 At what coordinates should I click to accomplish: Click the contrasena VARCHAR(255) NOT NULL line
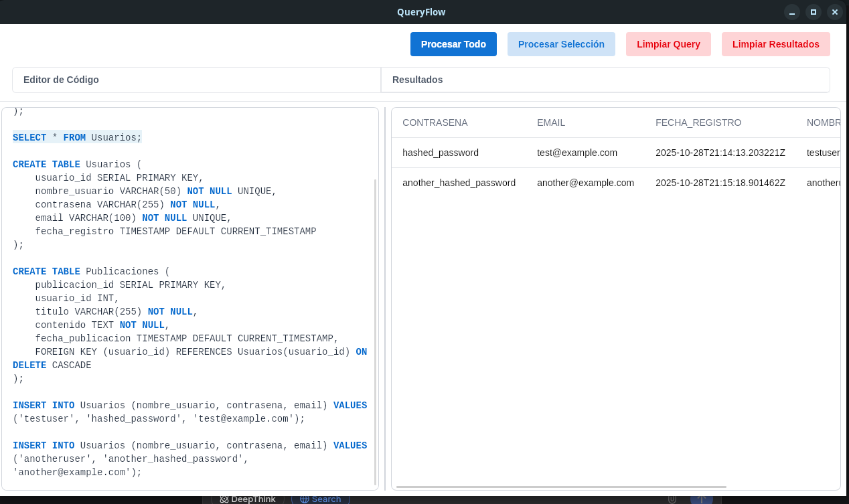click(x=128, y=204)
